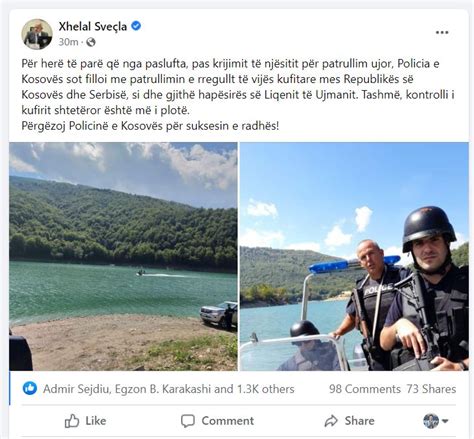
Task: Click the speech bubble Comment icon
Action: [x=188, y=421]
